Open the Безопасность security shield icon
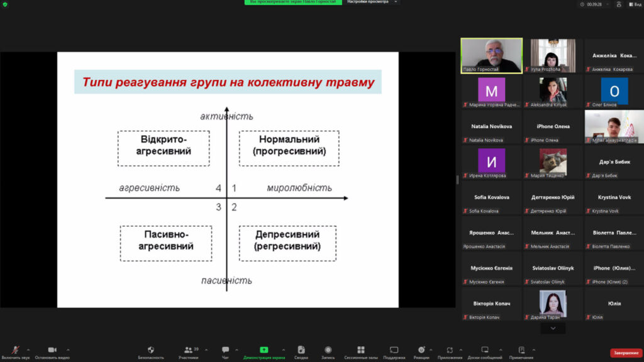Screen dimensions: 644x362 151,350
